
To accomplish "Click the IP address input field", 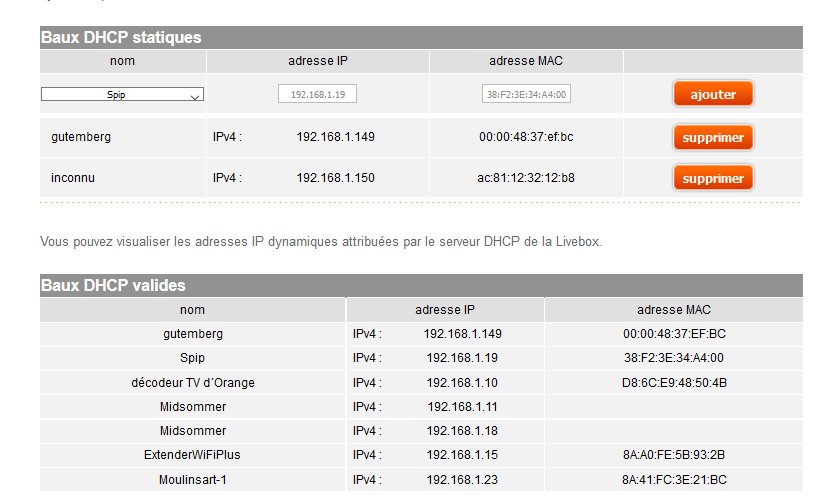I will click(317, 94).
